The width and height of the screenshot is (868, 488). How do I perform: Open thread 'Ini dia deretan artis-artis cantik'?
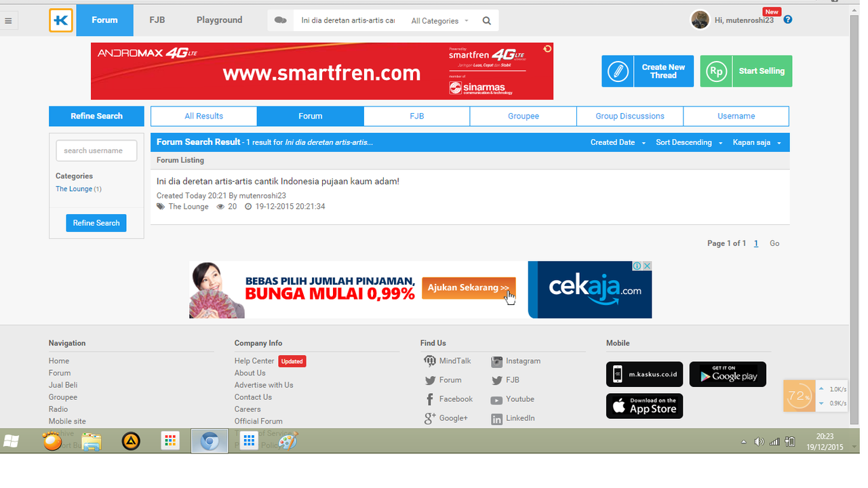(278, 182)
